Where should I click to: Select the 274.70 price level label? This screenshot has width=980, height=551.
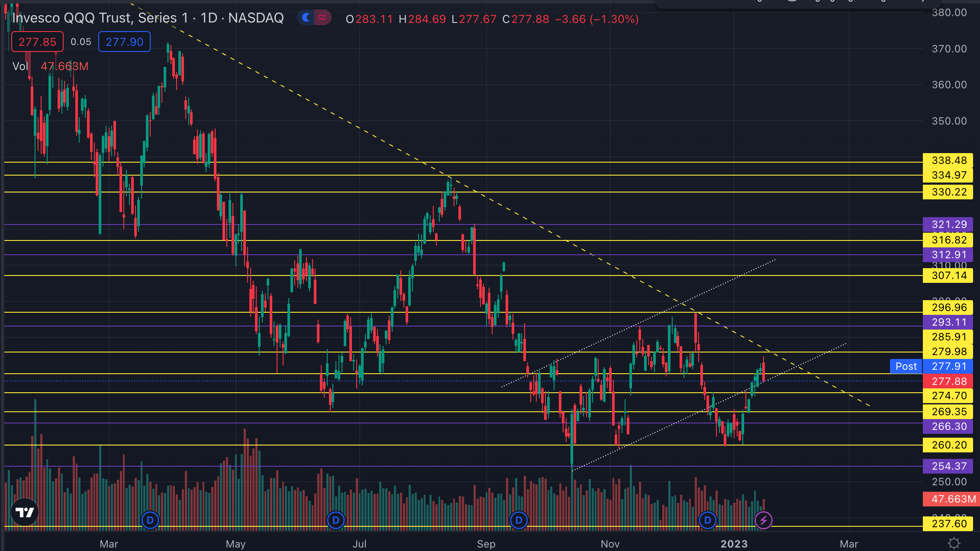[x=948, y=396]
